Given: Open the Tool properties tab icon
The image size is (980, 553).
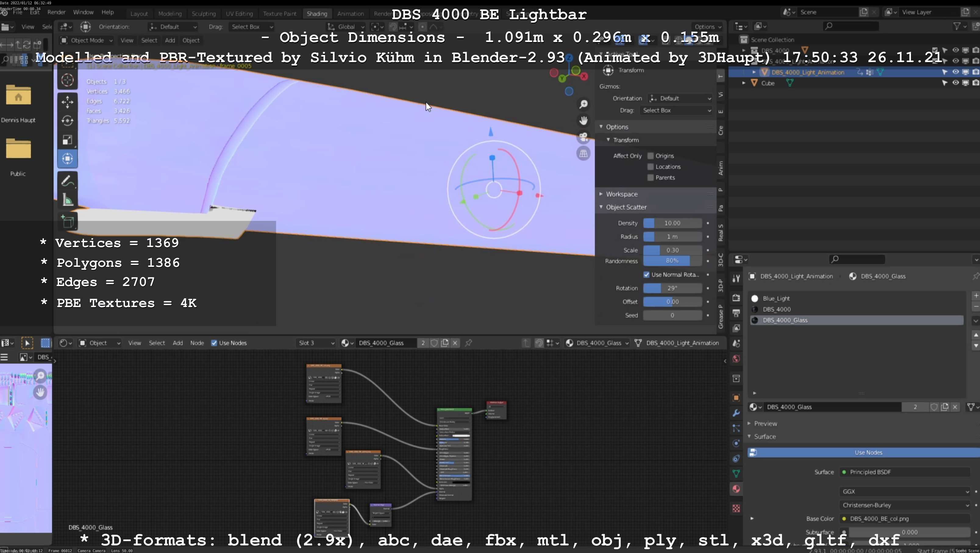Looking at the screenshot, I should tap(736, 278).
